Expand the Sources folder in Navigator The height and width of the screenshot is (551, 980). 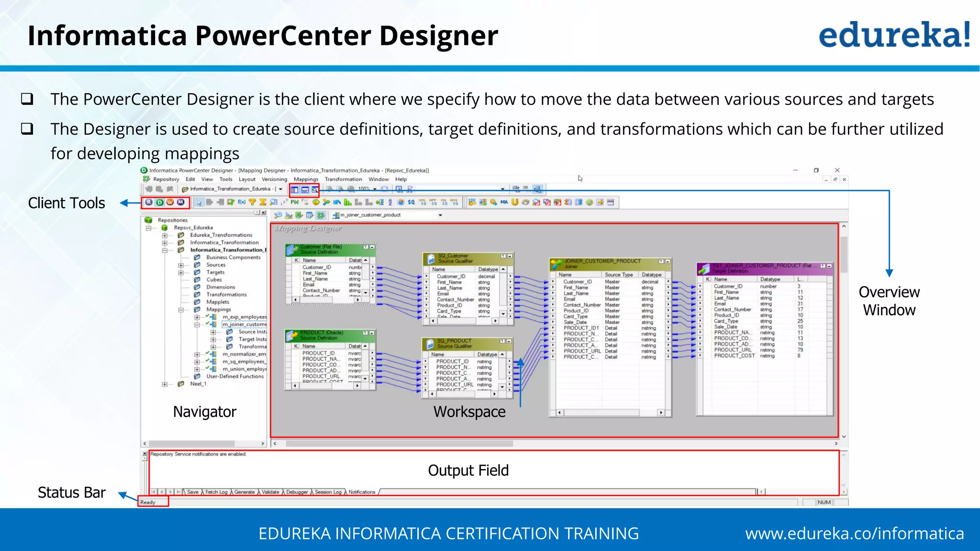pos(181,265)
